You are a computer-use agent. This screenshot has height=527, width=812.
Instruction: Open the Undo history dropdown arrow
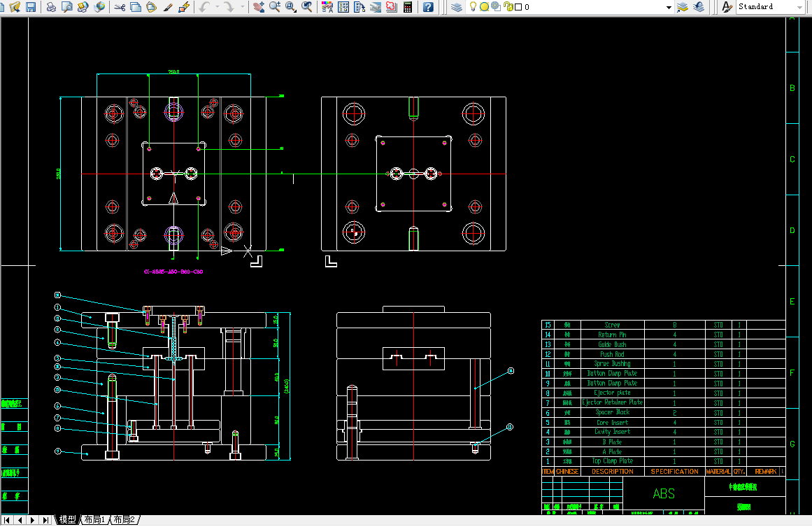pos(217,7)
